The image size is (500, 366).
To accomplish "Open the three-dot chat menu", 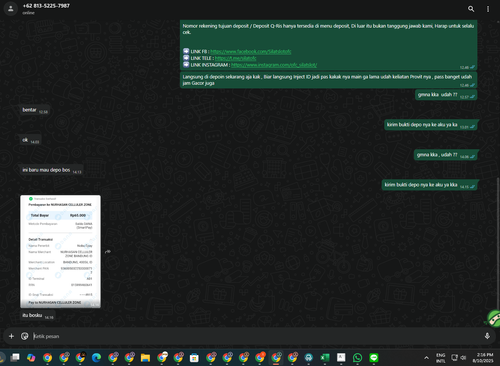I will (488, 9).
